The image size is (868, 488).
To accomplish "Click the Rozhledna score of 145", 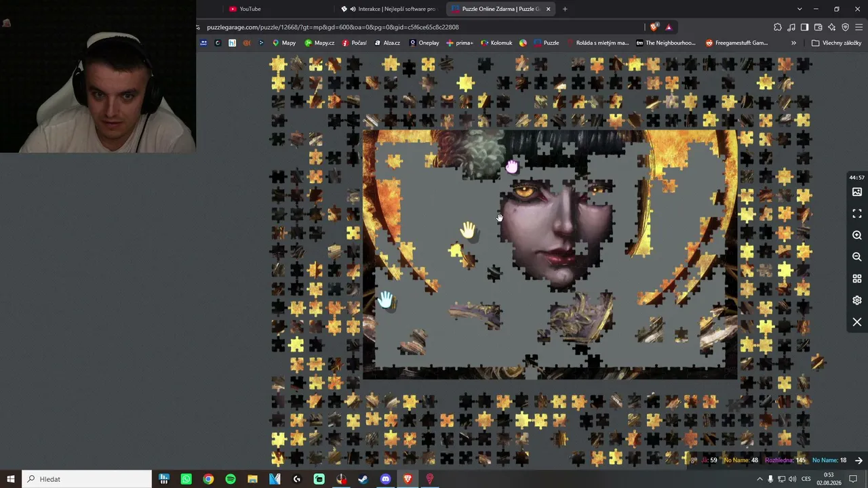I will (x=785, y=460).
